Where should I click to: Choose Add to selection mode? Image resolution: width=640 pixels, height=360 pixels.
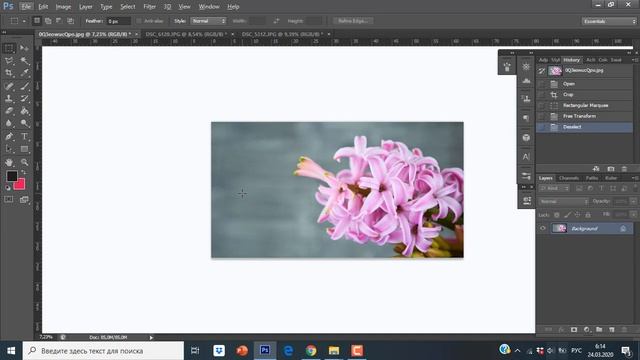[x=48, y=21]
